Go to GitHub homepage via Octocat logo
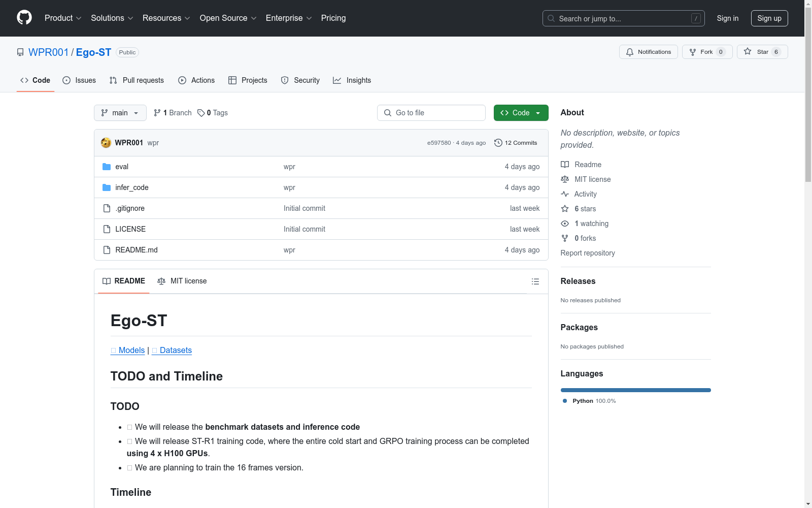Viewport: 812px width, 508px height. 24,18
